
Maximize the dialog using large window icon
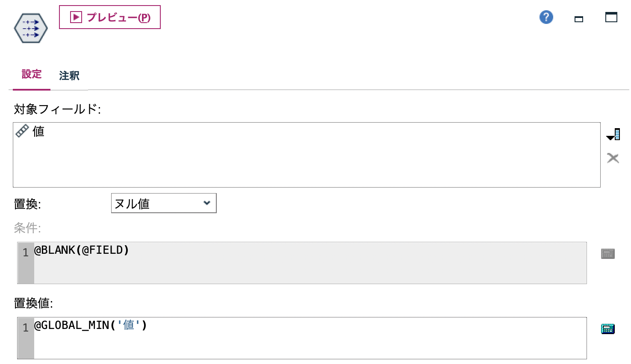click(x=611, y=17)
